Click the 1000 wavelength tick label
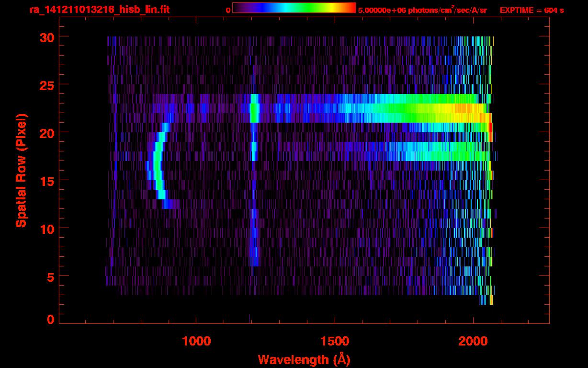Viewport: 588px width, 368px height. pyautogui.click(x=197, y=341)
